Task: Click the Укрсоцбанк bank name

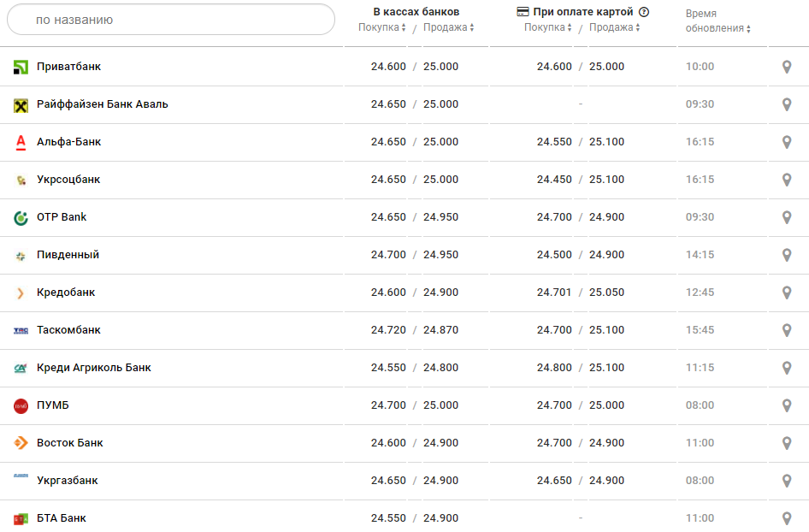Action: click(68, 180)
